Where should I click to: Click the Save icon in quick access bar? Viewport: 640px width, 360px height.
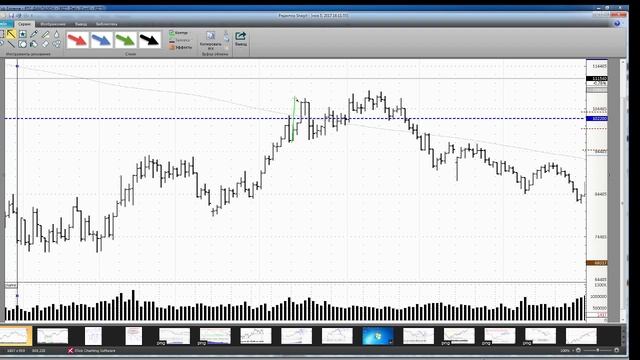click(x=11, y=16)
